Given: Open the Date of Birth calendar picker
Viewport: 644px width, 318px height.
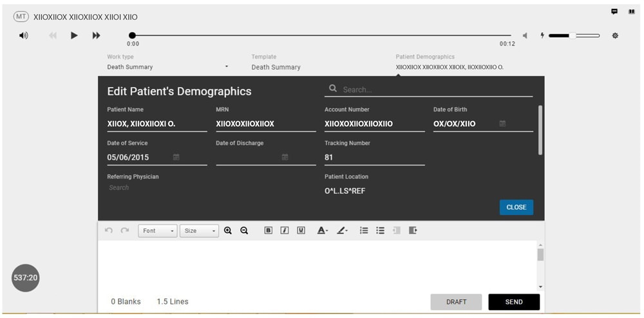Looking at the screenshot, I should (502, 124).
